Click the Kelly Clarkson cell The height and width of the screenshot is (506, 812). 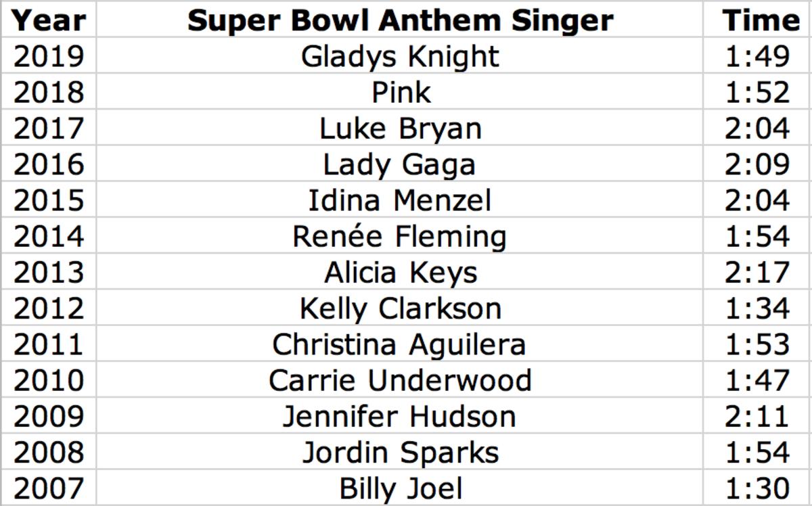point(400,309)
